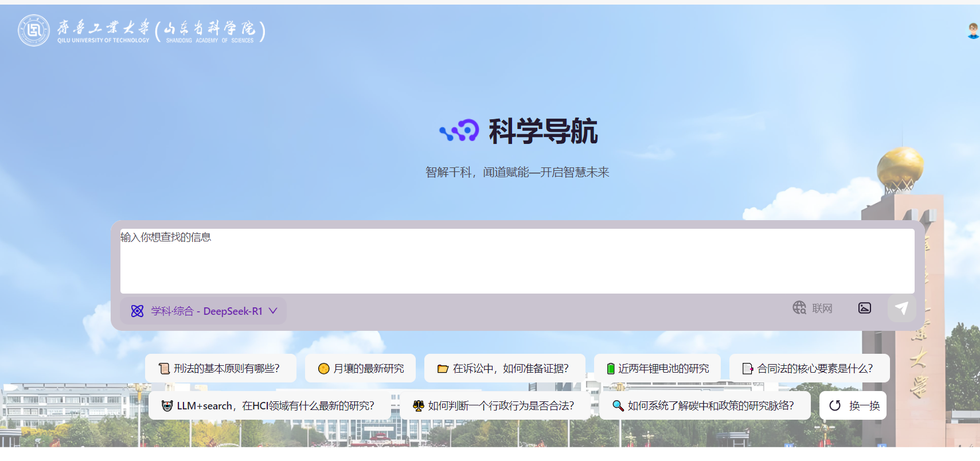Click the globe web-search icon

coord(799,308)
